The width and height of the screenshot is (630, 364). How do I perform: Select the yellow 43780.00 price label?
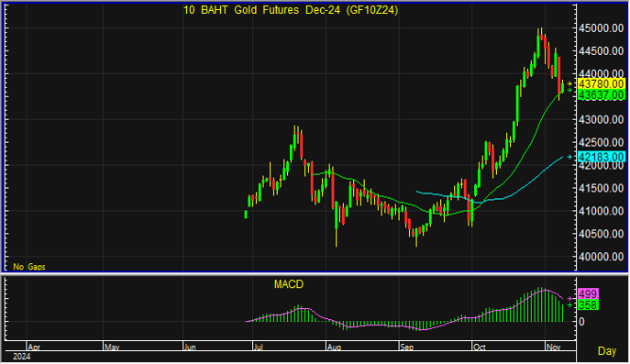[x=601, y=84]
